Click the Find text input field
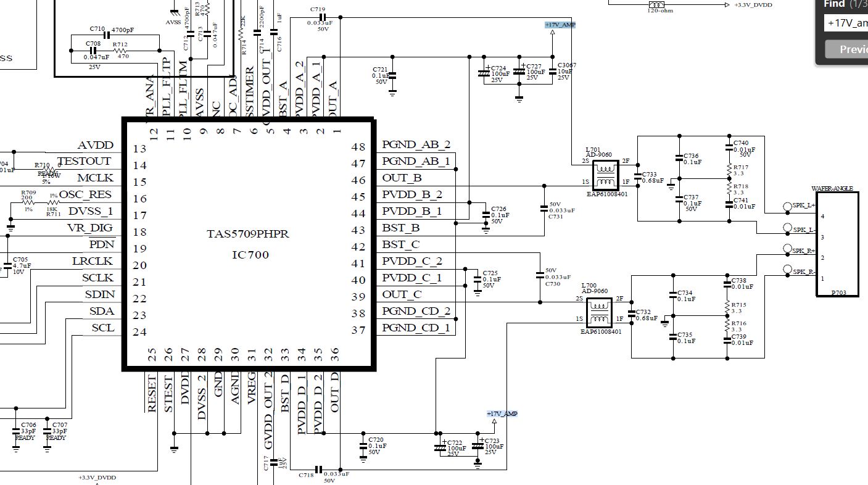The height and width of the screenshot is (485, 868). (x=846, y=23)
